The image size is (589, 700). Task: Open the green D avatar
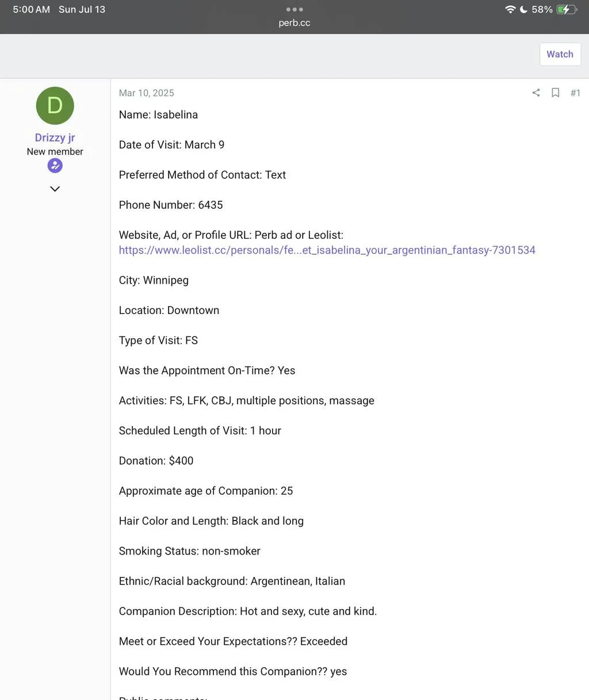pos(55,106)
